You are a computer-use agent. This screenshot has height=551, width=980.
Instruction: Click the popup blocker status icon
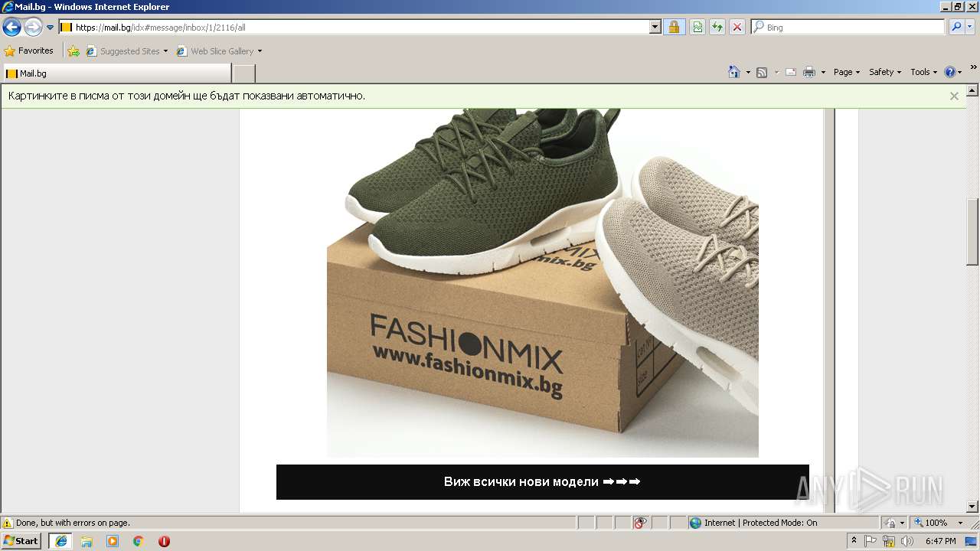[640, 523]
